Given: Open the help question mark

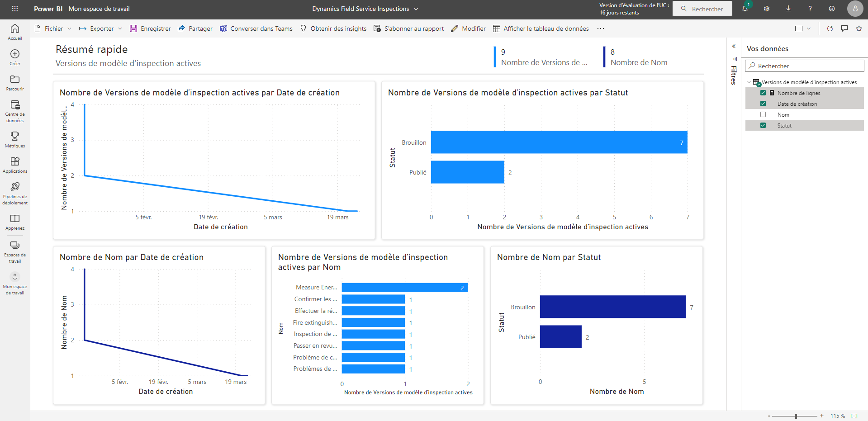Looking at the screenshot, I should pyautogui.click(x=810, y=9).
